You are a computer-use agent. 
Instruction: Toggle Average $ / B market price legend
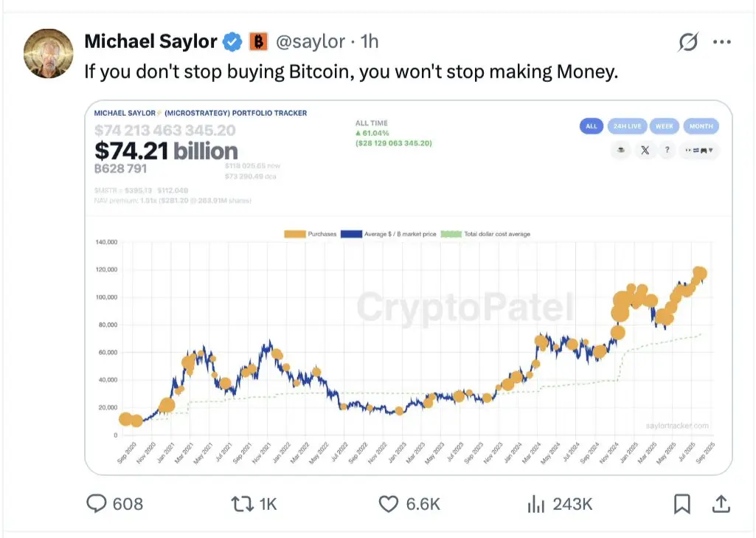pyautogui.click(x=389, y=234)
